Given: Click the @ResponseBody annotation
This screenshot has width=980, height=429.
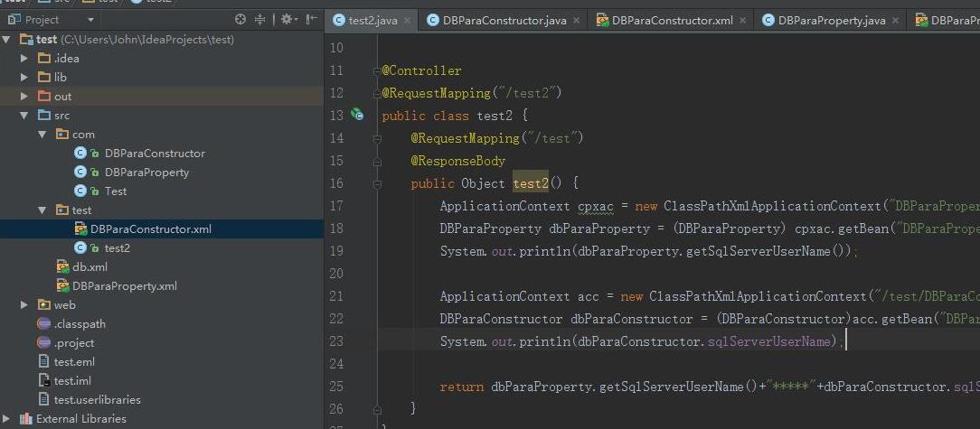Looking at the screenshot, I should [458, 161].
